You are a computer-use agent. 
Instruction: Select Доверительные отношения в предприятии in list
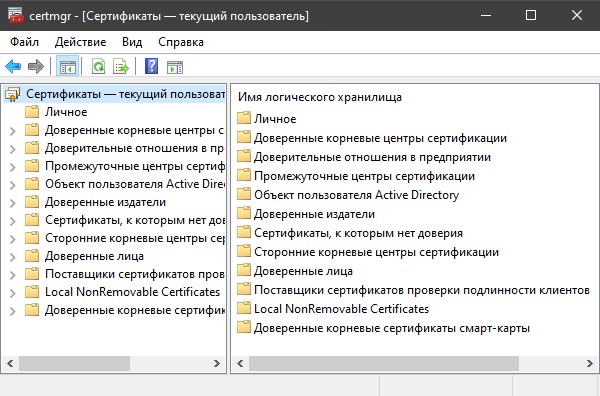(x=372, y=157)
